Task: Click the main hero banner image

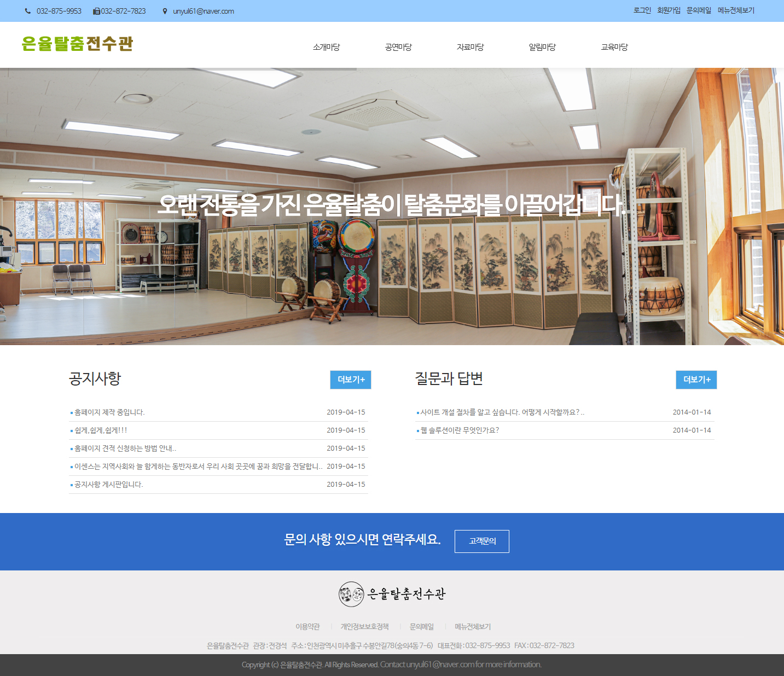Action: point(392,263)
